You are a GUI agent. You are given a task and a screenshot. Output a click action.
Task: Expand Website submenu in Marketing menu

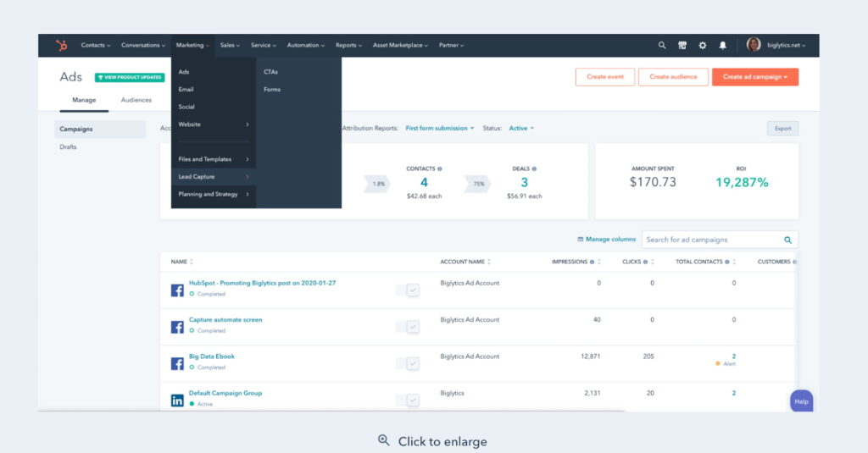tap(213, 124)
